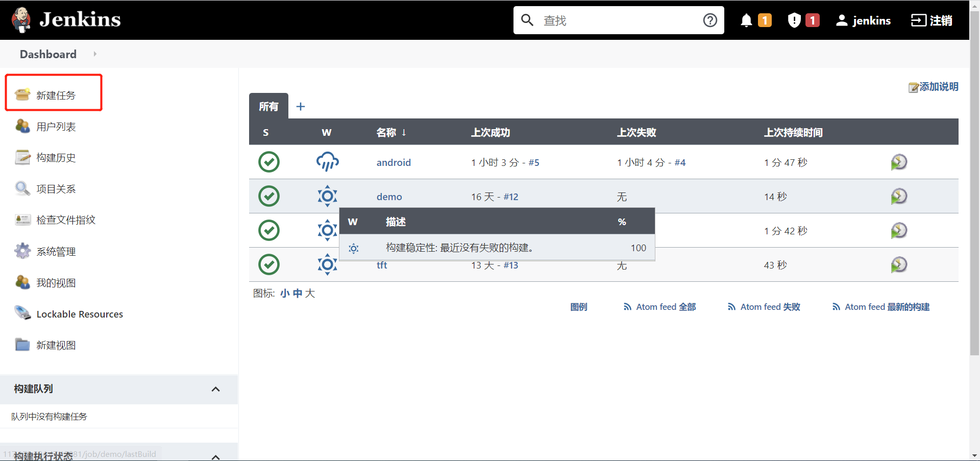Image resolution: width=980 pixels, height=461 pixels.
Task: Collapse the 构建执行状态 panel
Action: coord(216,456)
